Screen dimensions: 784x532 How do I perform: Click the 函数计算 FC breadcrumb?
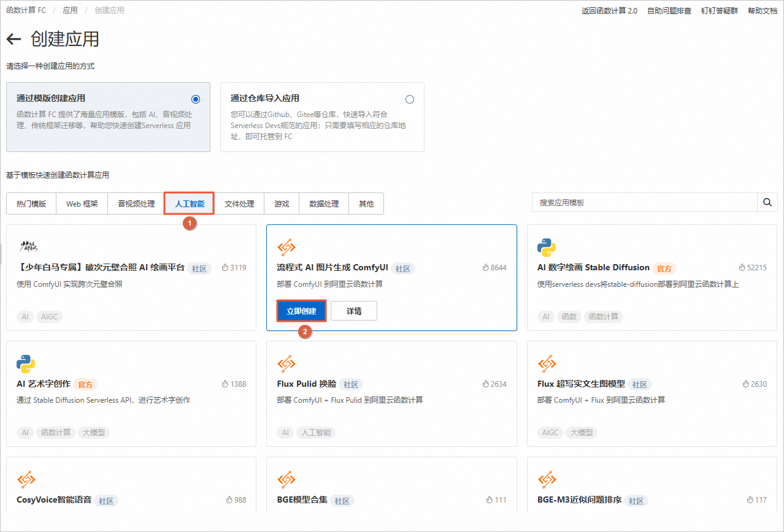pyautogui.click(x=26, y=10)
